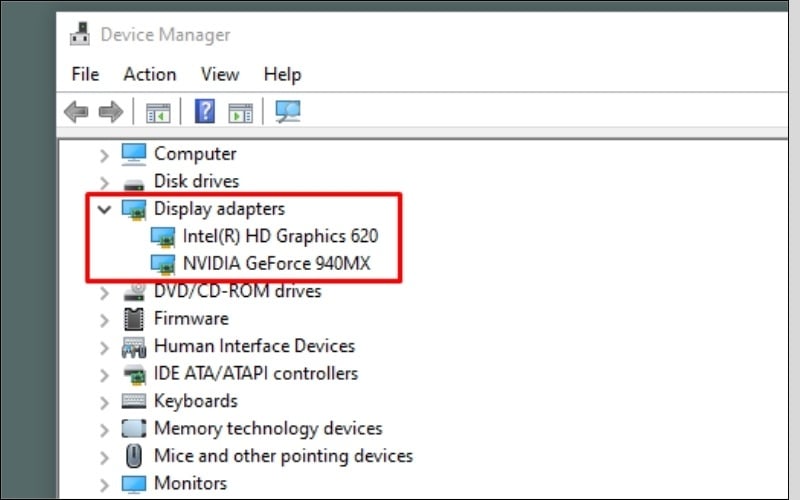Click the Human Interface Devices icon
The width and height of the screenshot is (800, 500).
(x=134, y=347)
